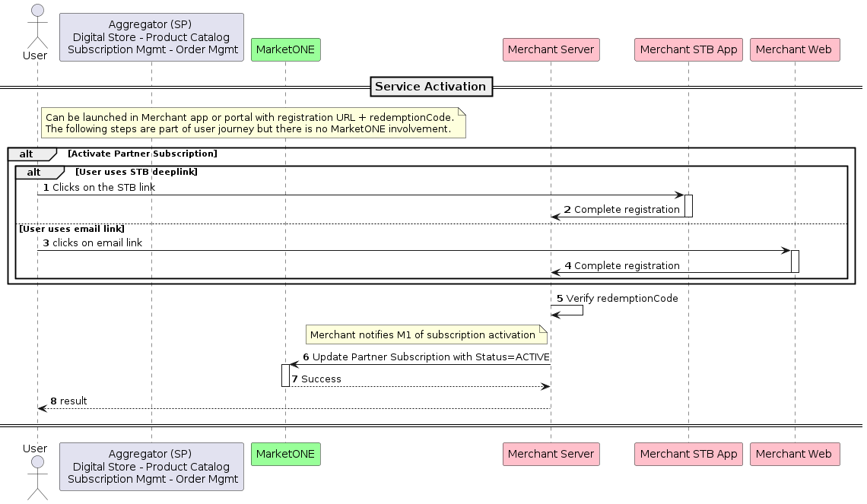Viewport: 867px width, 504px height.
Task: Click the bottom green MarketONE box
Action: tap(285, 454)
